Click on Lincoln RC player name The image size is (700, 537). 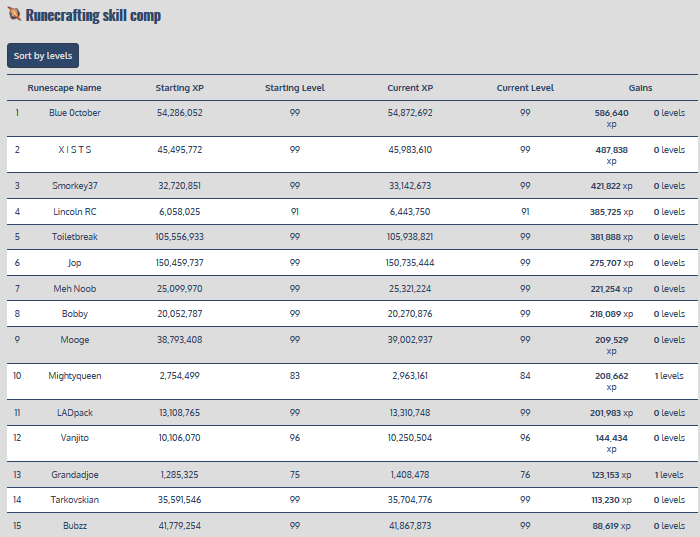pos(75,212)
